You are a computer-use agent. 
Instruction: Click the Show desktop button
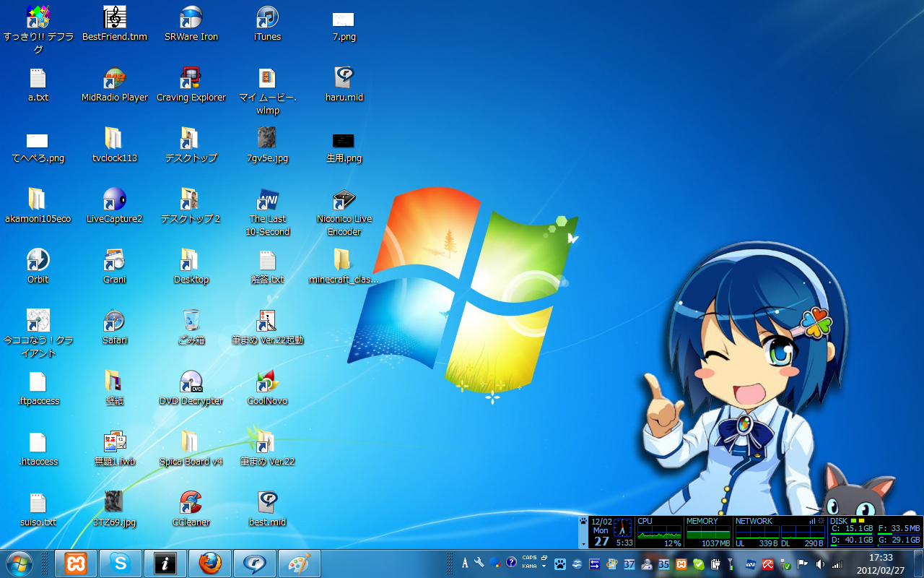(919, 564)
